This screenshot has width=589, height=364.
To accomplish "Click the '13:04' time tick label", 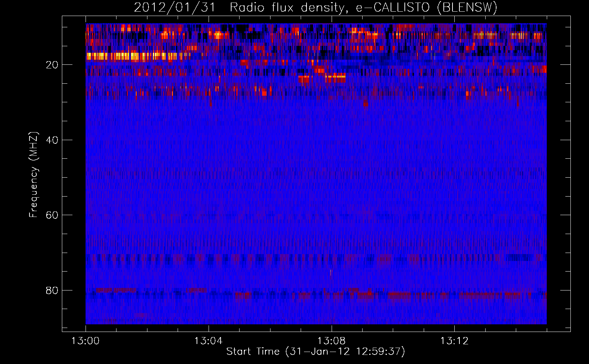I will 208,341.
